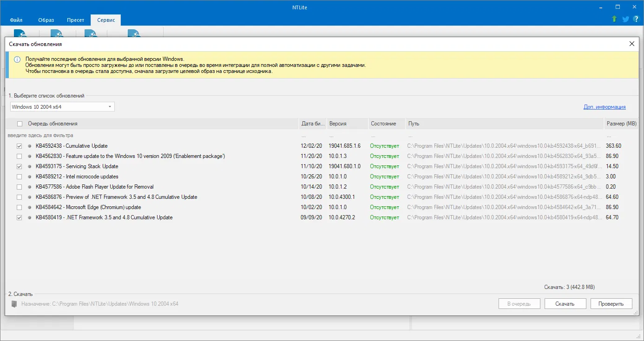Image resolution: width=644 pixels, height=341 pixels.
Task: Click the path cell for KB4577586
Action: point(505,187)
